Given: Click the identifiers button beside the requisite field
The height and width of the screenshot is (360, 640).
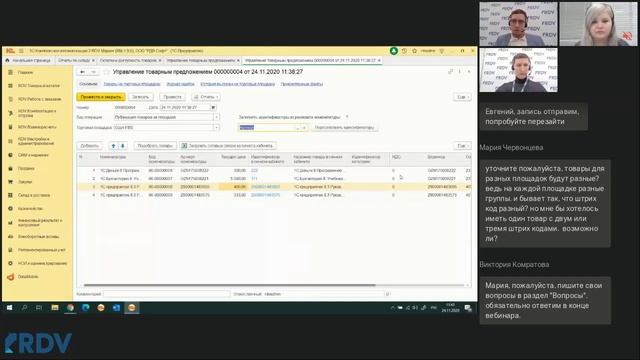Looking at the screenshot, I should [x=344, y=128].
